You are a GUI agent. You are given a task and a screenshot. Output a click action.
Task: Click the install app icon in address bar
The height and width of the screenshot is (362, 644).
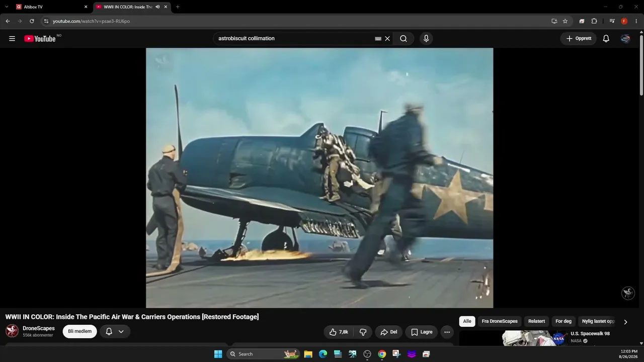click(554, 21)
